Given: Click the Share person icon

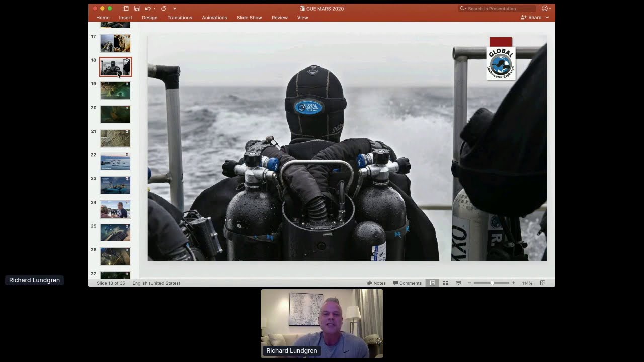Looking at the screenshot, I should [x=524, y=18].
